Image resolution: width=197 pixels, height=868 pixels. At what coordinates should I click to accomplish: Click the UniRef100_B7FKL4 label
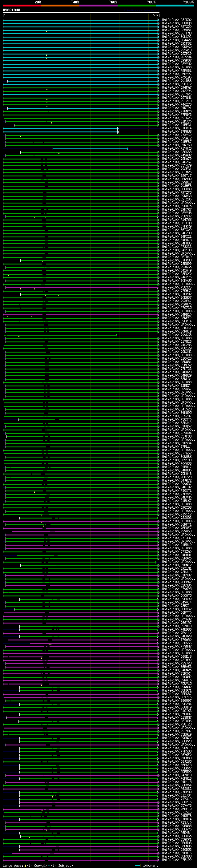(x=177, y=128)
